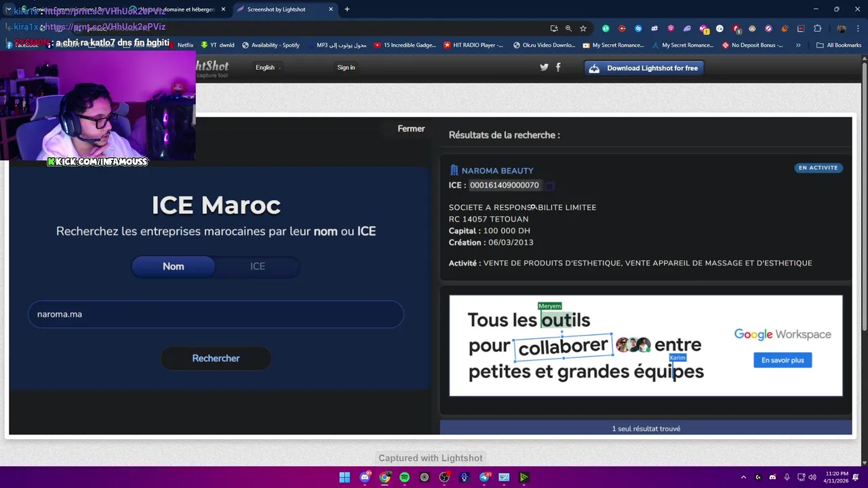Click the Sign in link
The height and width of the screenshot is (488, 868).
point(346,68)
